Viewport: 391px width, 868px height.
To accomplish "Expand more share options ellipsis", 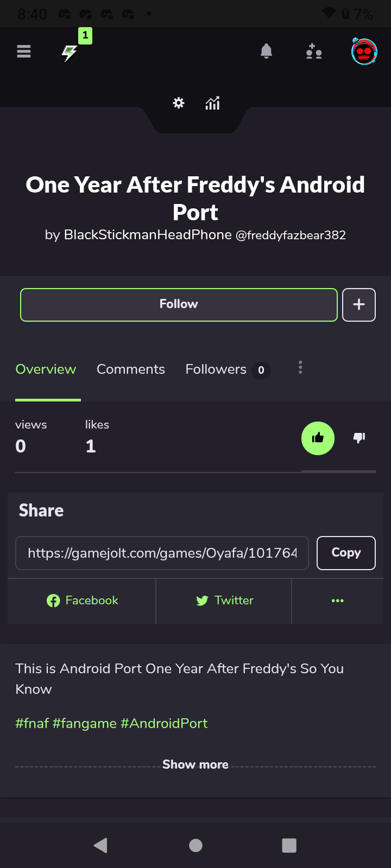I will point(338,601).
